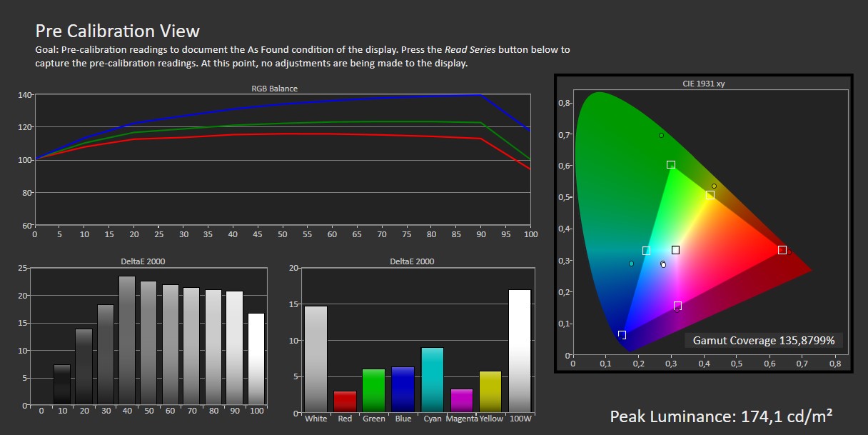Select the White bar in the color DeltaE chart

(316, 359)
